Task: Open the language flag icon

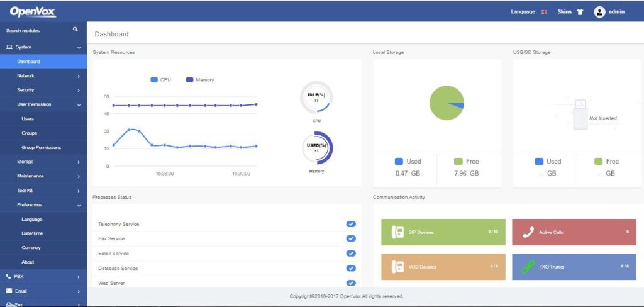Action: point(544,13)
